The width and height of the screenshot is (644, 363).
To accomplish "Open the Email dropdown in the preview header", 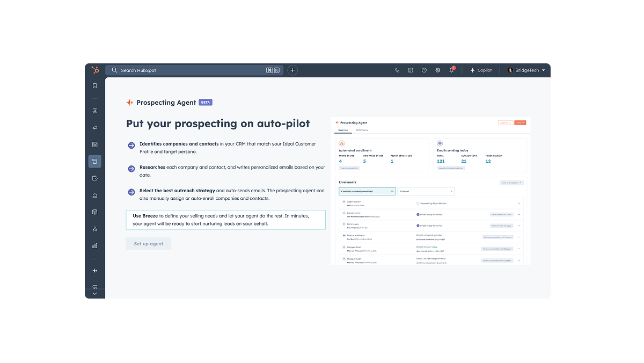I will coord(519,123).
